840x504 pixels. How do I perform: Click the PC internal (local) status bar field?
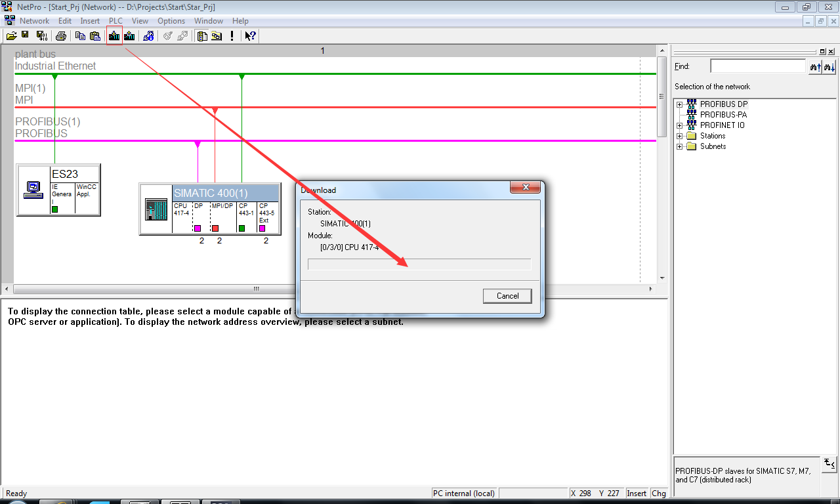463,493
